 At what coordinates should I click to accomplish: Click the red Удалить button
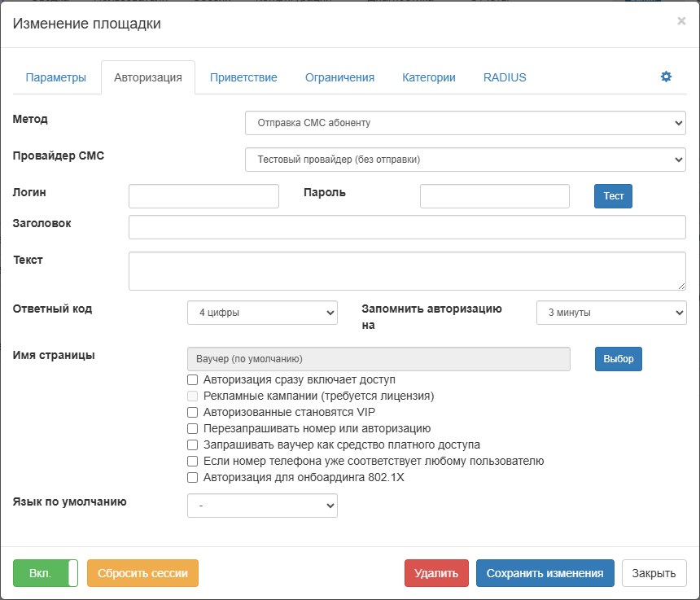(x=436, y=573)
